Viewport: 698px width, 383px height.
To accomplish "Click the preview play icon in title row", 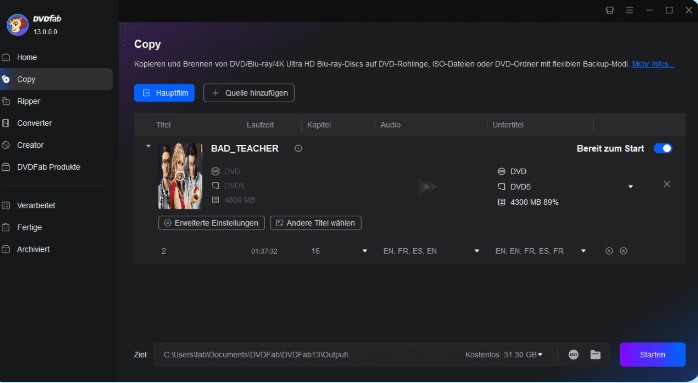I will (609, 251).
